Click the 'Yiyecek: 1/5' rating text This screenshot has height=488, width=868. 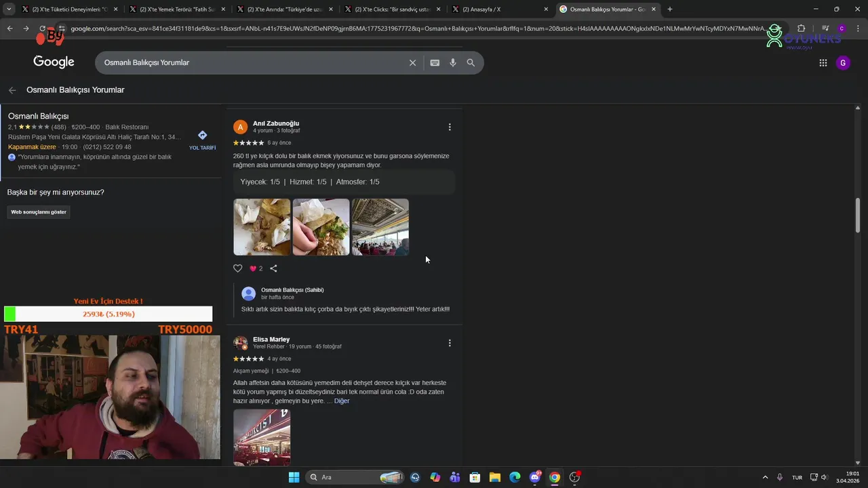(260, 182)
